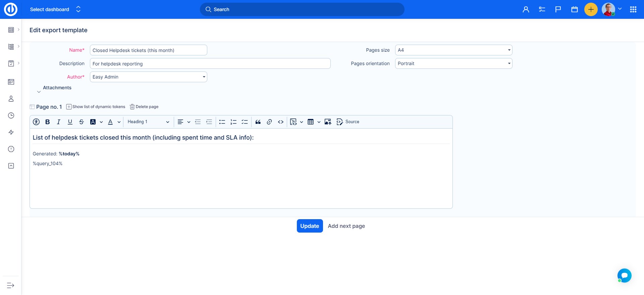Expand the Pages orientation dropdown
Image resolution: width=644 pixels, height=295 pixels.
[x=453, y=63]
